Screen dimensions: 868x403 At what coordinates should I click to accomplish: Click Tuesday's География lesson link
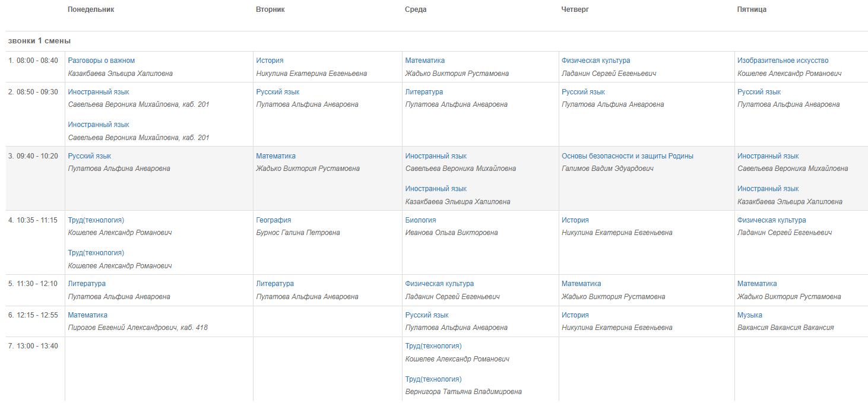274,220
